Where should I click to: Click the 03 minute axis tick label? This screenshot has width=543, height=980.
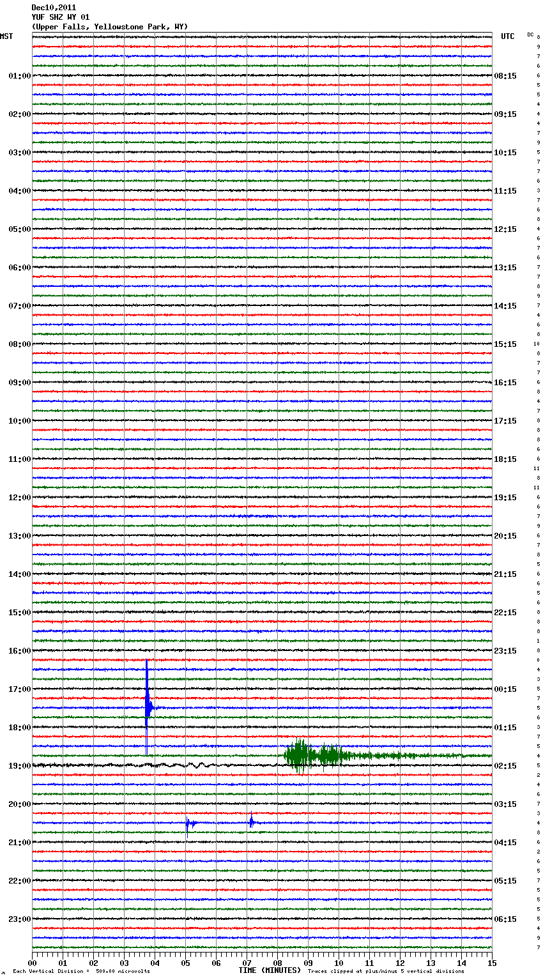pyautogui.click(x=124, y=963)
